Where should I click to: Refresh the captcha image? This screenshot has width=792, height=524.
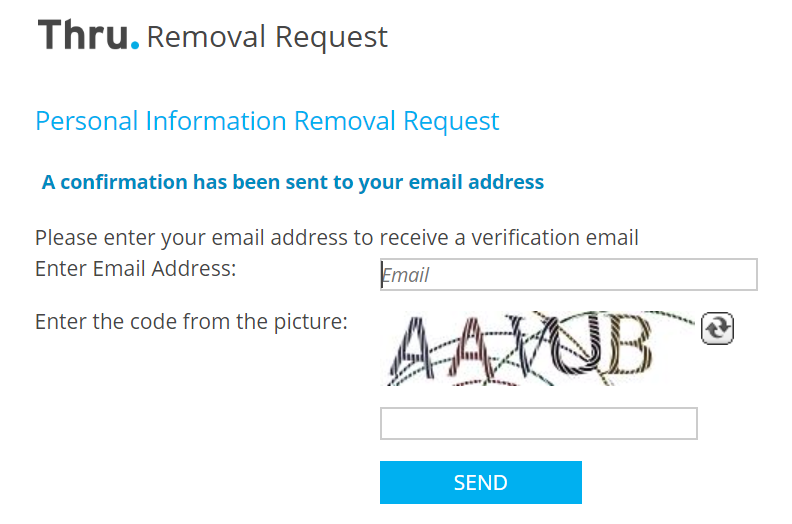[717, 328]
